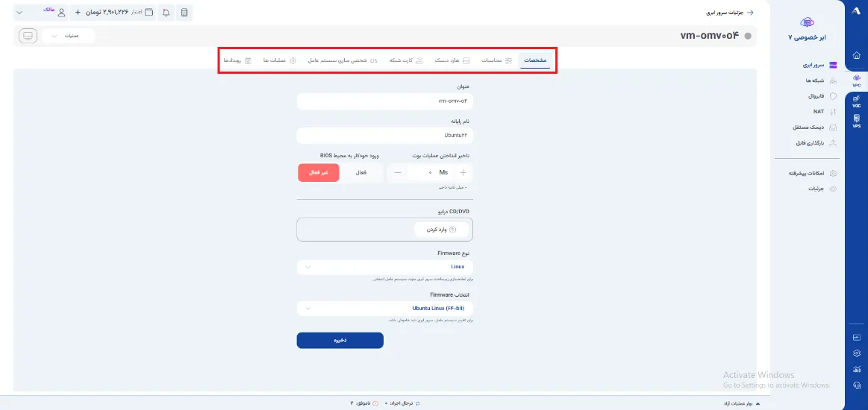Open the VM console monitor icon

pos(28,36)
